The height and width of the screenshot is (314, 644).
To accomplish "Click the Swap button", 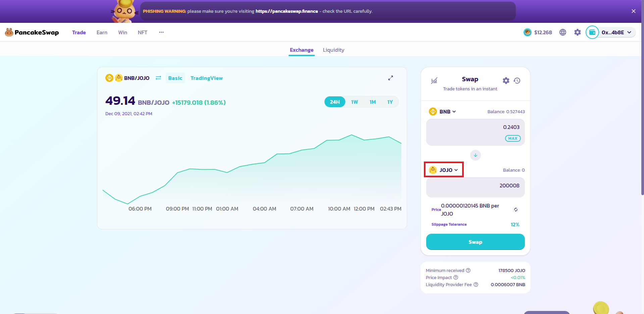I will [475, 242].
